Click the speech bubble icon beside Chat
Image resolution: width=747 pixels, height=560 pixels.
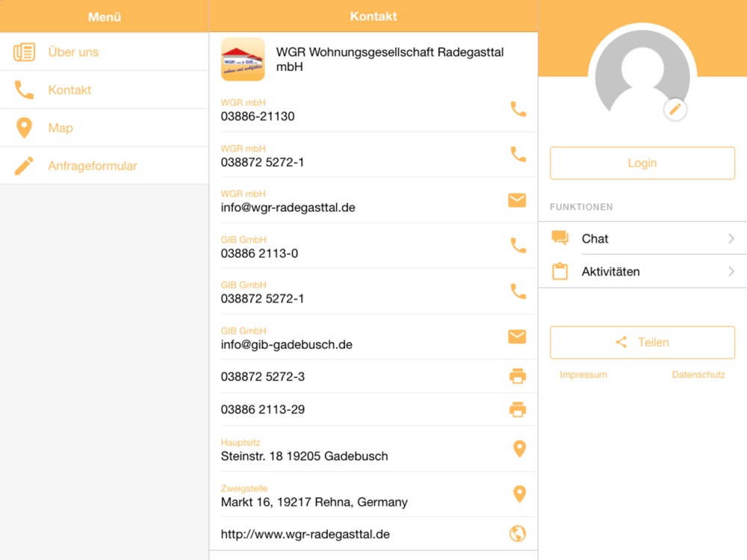tap(560, 237)
